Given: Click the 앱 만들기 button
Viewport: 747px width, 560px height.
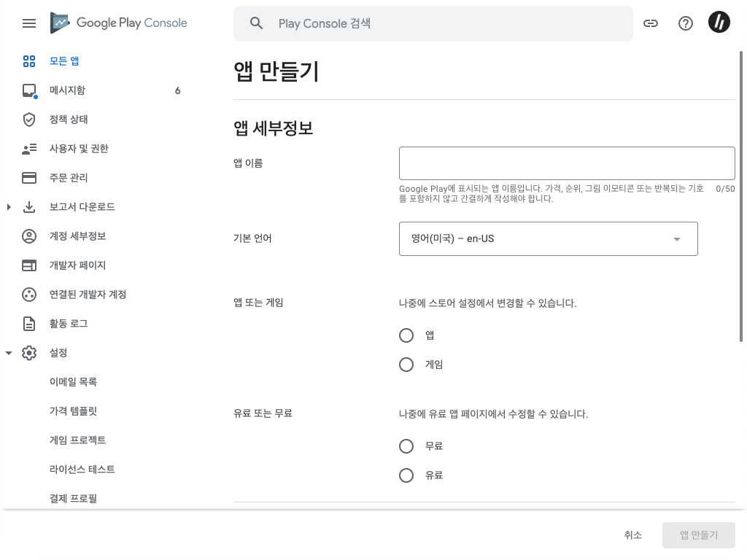Looking at the screenshot, I should point(698,535).
